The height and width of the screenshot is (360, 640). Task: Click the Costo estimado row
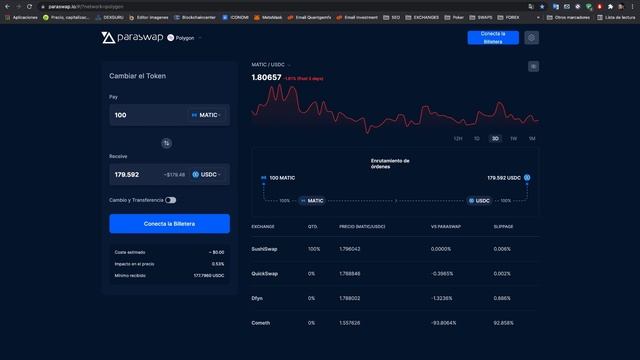pos(169,252)
